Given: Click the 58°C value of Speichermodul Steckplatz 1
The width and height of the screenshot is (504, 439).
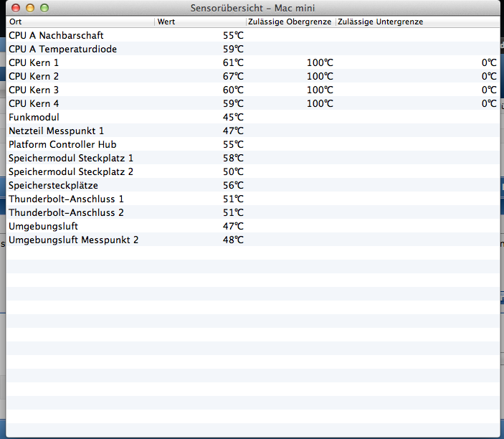Looking at the screenshot, I should pos(233,158).
